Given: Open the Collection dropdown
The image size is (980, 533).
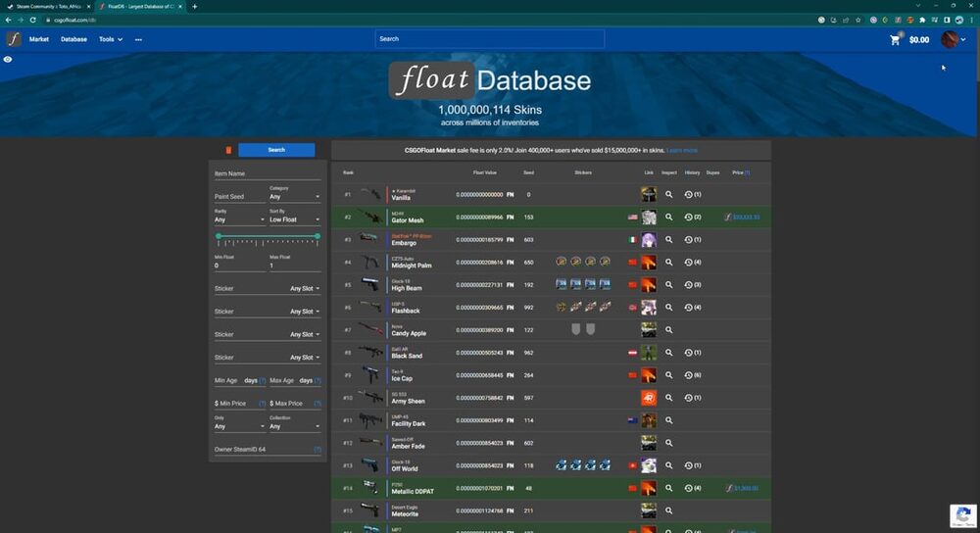Looking at the screenshot, I should pos(295,426).
